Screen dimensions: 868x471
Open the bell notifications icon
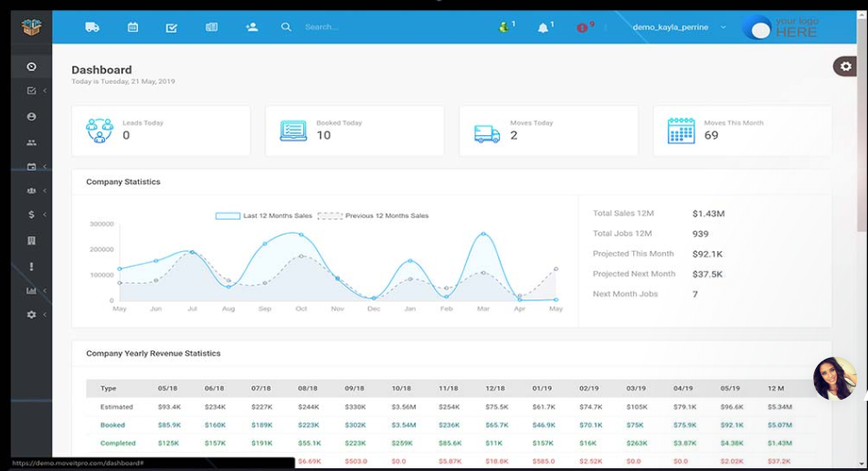[544, 28]
